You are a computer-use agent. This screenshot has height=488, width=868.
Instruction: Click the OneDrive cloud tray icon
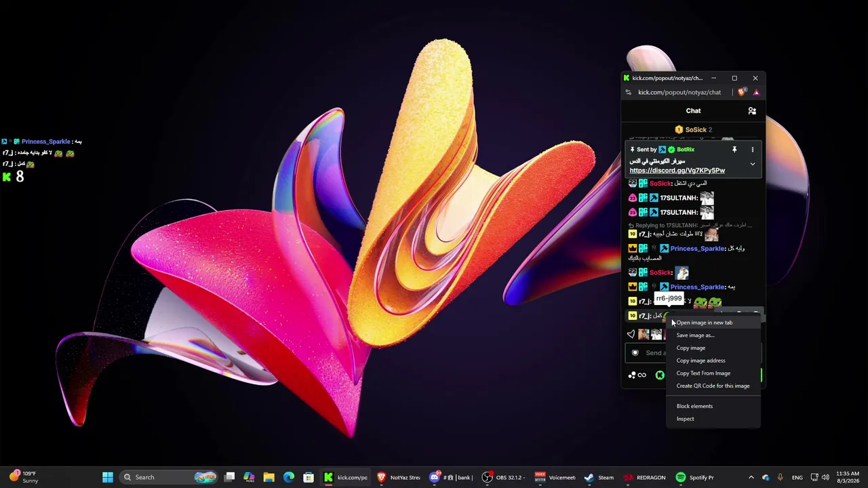[x=766, y=477]
